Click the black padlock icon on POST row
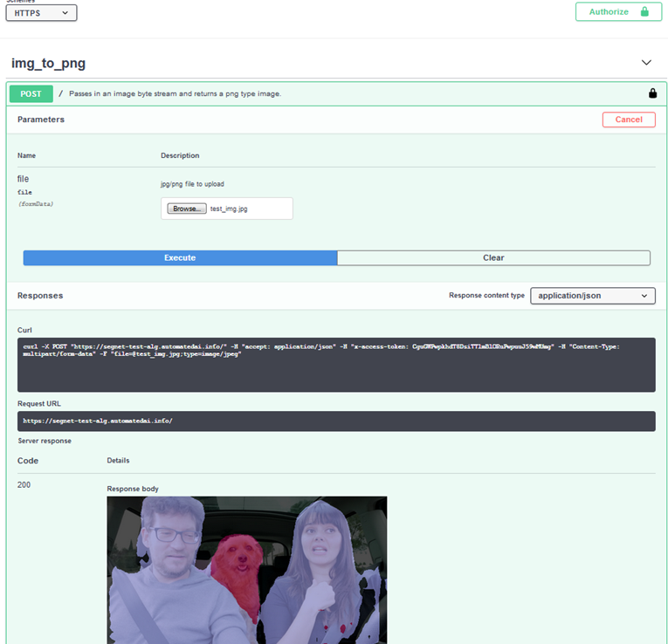 point(652,93)
